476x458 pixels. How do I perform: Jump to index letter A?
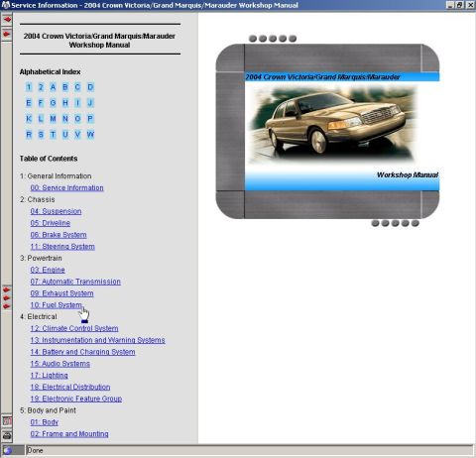(x=53, y=87)
